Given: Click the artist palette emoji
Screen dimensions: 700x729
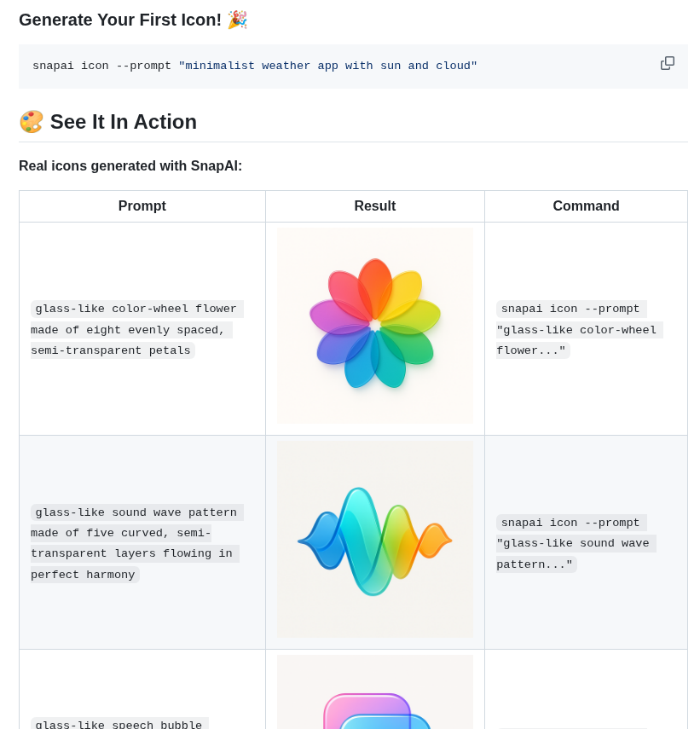Looking at the screenshot, I should click(x=32, y=122).
